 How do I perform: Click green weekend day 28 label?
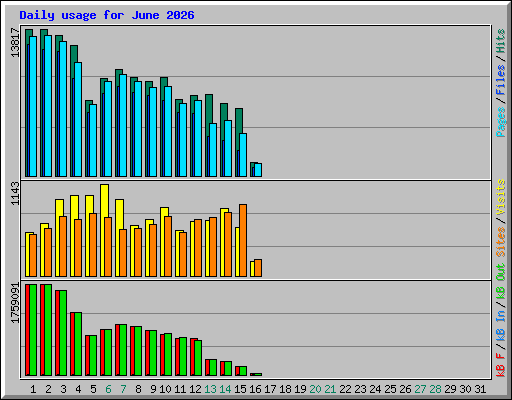tap(435, 389)
